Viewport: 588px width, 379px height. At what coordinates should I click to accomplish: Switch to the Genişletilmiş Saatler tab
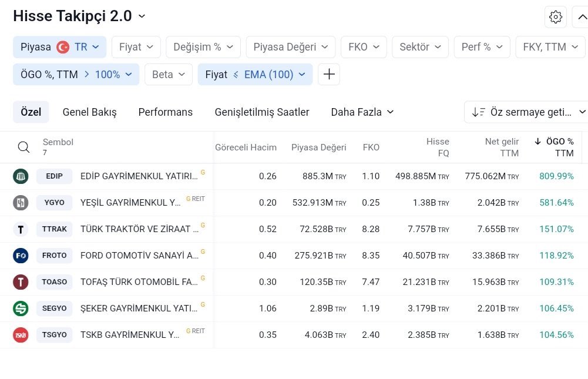click(x=262, y=112)
